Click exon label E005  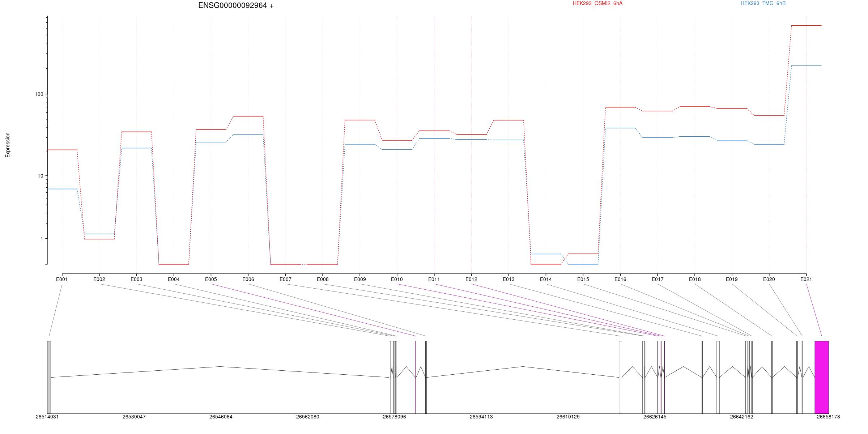pos(211,279)
